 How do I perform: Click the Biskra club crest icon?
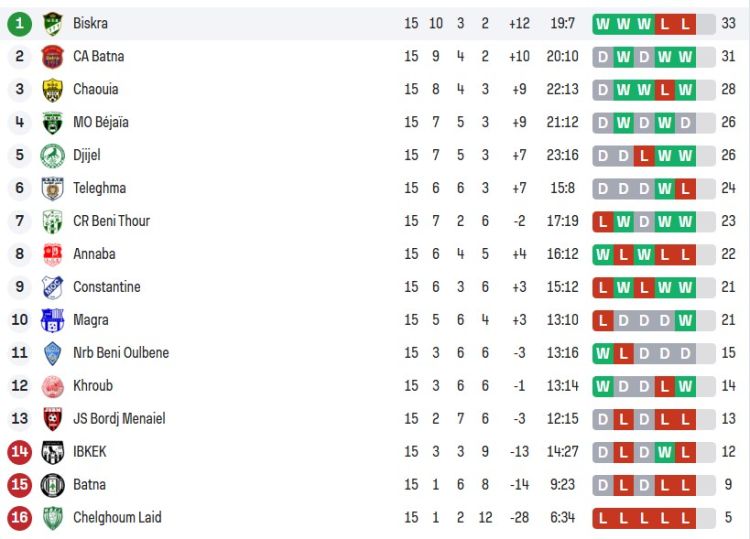point(53,23)
